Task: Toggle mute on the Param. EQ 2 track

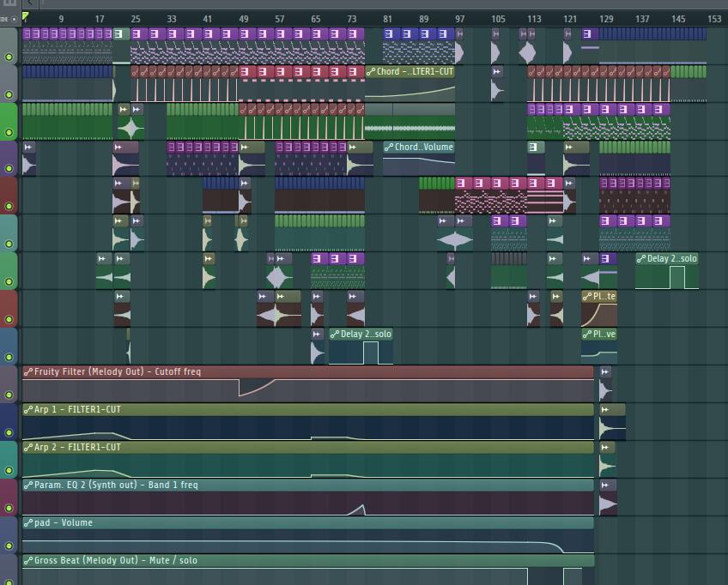Action: (x=9, y=509)
